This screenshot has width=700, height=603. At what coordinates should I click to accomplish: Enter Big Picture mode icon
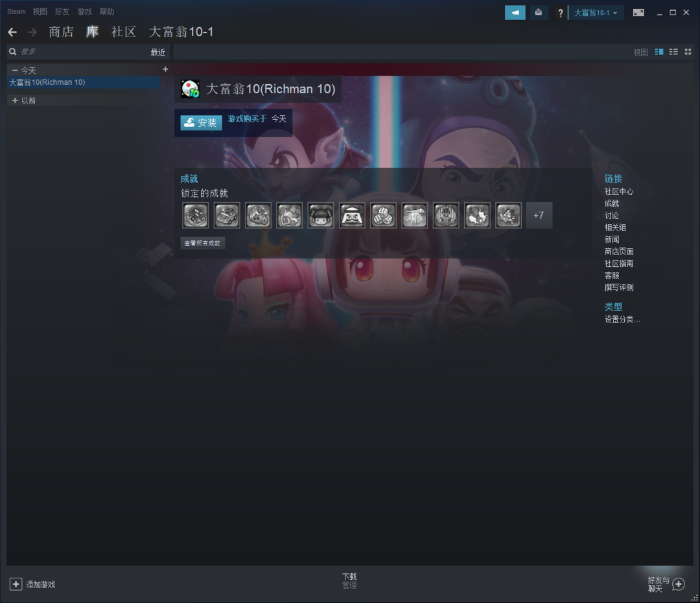(x=638, y=12)
